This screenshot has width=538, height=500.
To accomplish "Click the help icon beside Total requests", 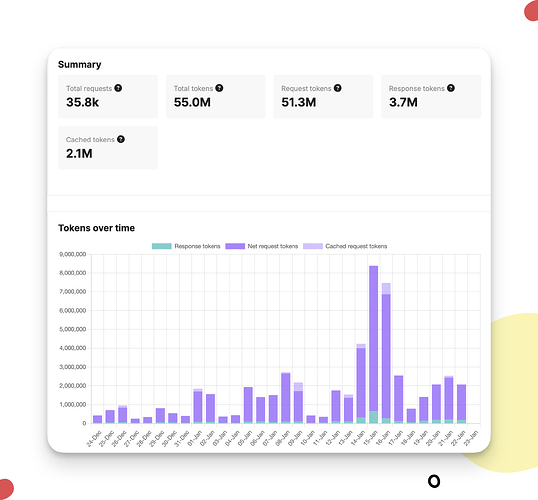I will [x=118, y=88].
